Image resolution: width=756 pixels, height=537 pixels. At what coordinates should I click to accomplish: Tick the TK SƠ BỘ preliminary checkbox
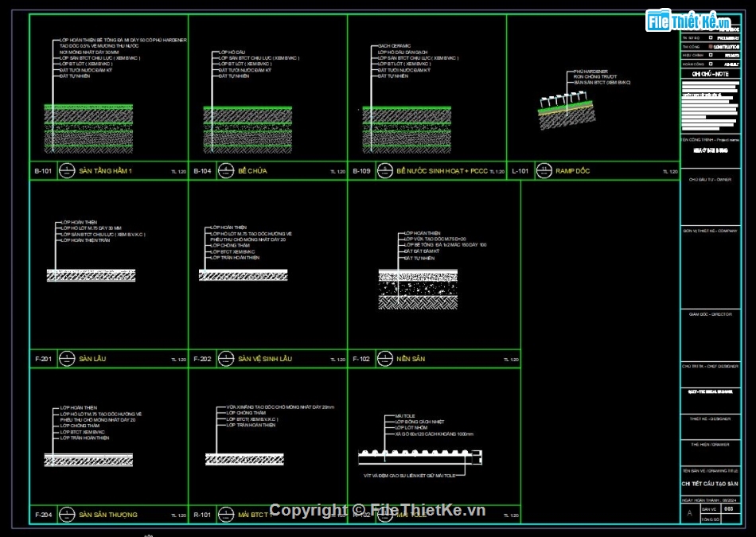(x=710, y=37)
